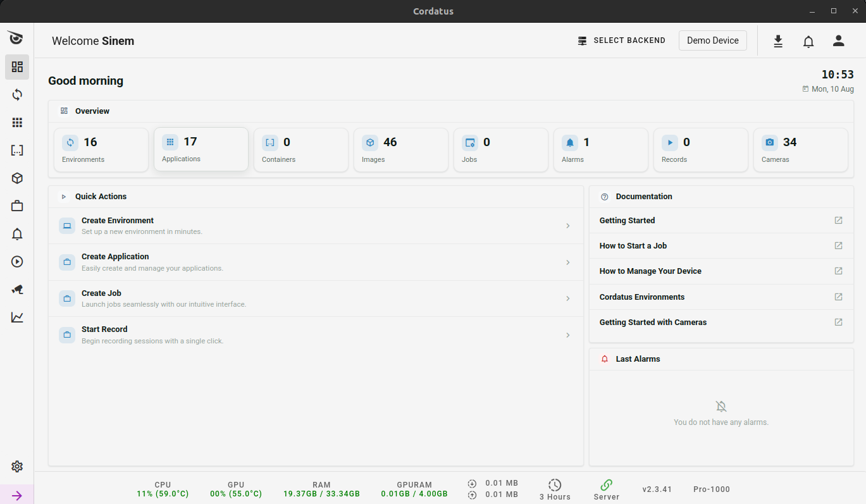
Task: Open How to Manage Your Device doc
Action: coord(721,271)
